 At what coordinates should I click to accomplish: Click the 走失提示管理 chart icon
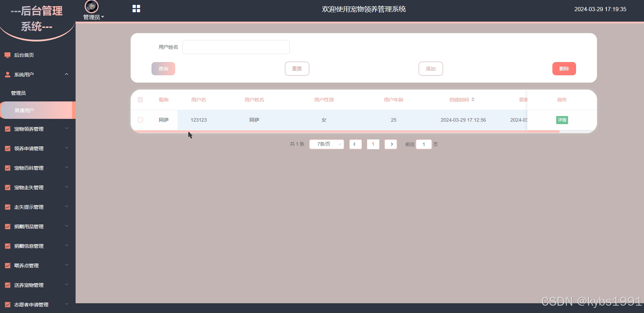[x=7, y=207]
